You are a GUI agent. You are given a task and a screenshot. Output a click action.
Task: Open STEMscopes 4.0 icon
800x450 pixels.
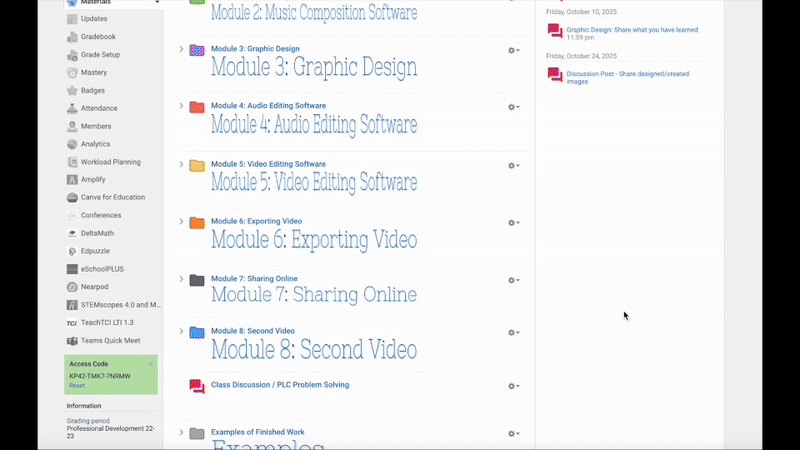click(72, 305)
